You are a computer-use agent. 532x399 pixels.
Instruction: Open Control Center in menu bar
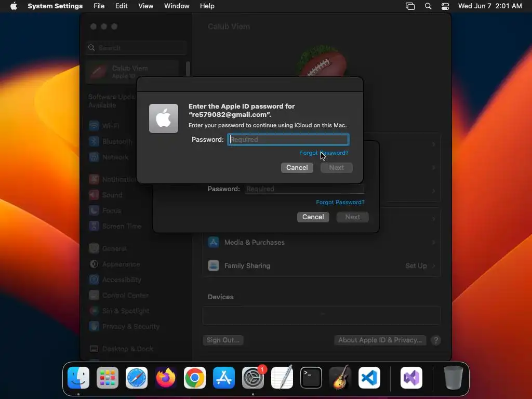[445, 6]
